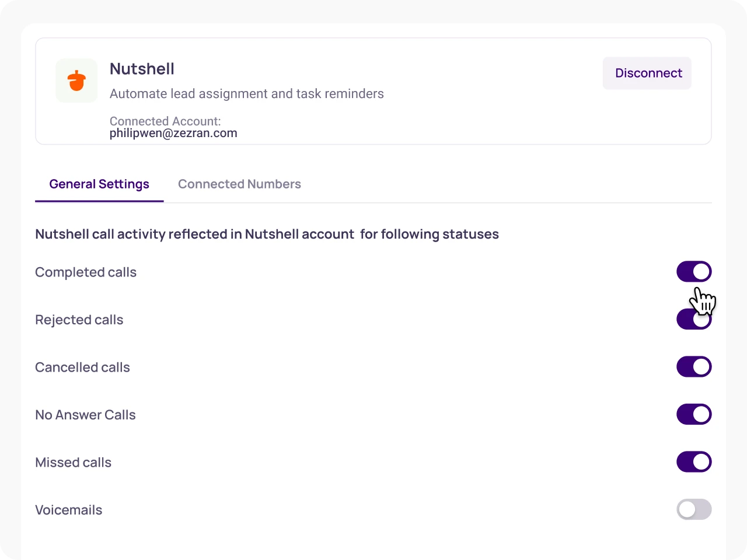Toggle off Completed calls switch
The image size is (747, 560).
pos(694,271)
